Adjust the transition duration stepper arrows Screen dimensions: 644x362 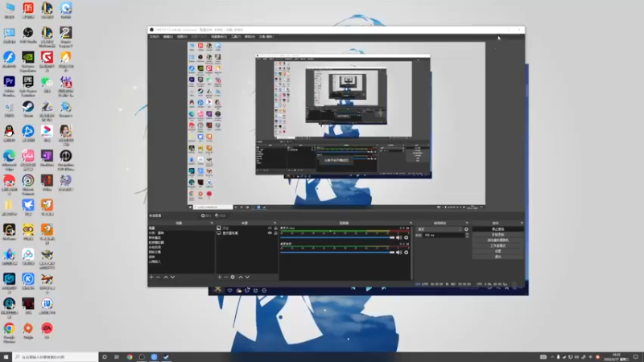(467, 235)
